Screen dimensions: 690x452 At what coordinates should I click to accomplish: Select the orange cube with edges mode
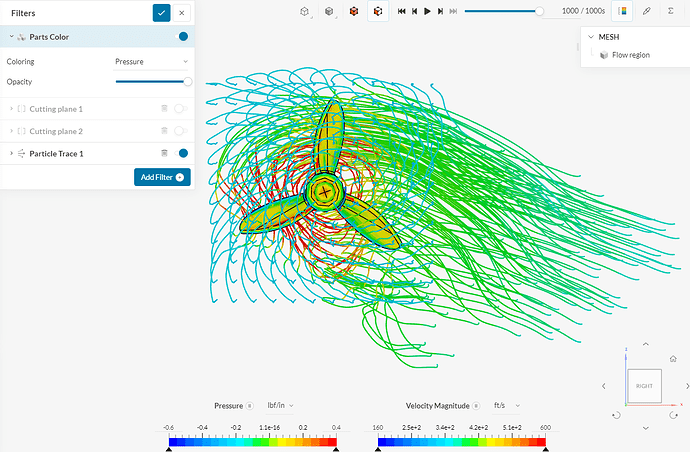tap(378, 11)
